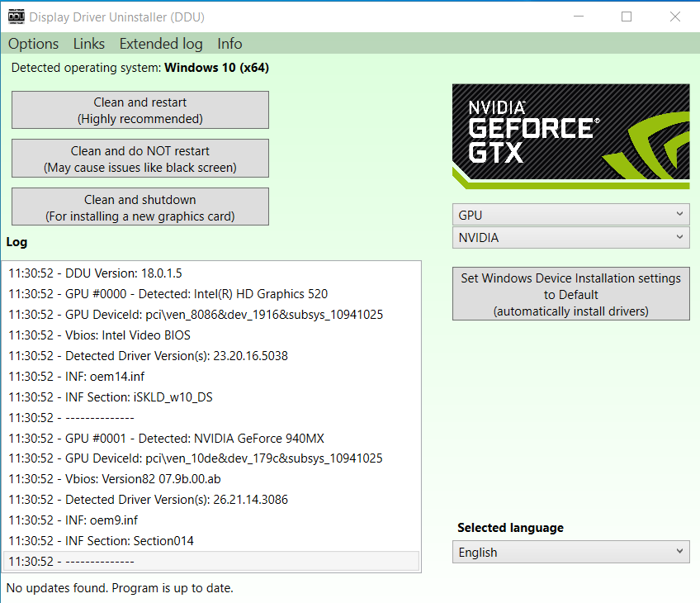Open the English selected language dropdown
700x603 pixels.
pos(570,552)
